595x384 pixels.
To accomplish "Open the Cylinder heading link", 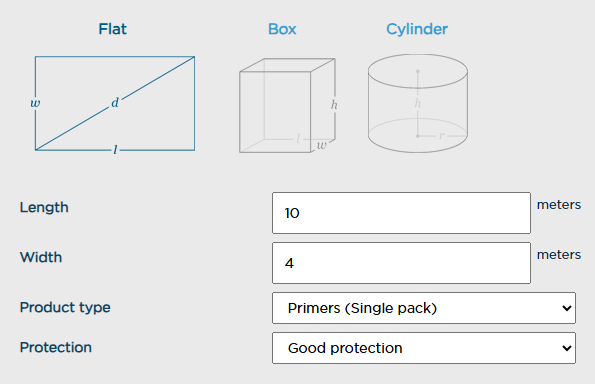I will [417, 29].
